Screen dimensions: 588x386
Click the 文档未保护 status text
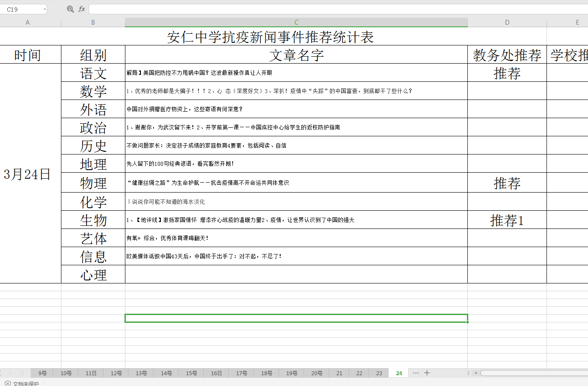[x=26, y=383]
